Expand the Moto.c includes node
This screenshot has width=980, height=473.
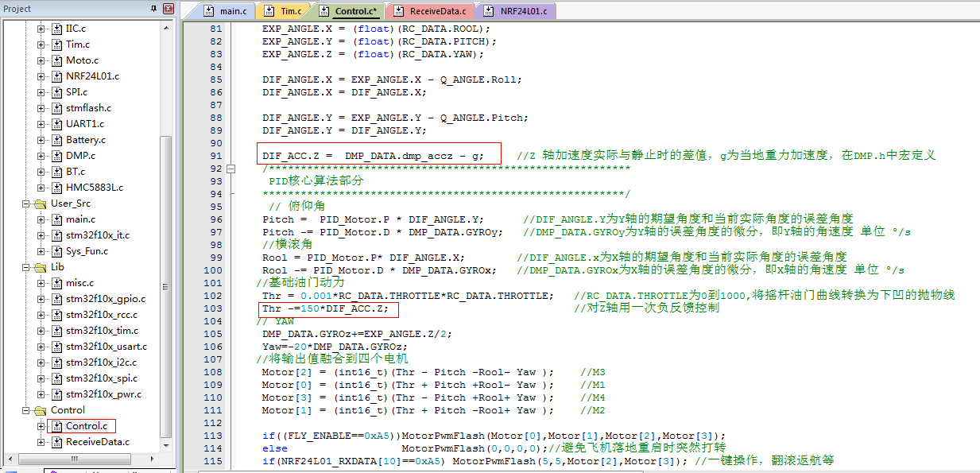tap(41, 60)
